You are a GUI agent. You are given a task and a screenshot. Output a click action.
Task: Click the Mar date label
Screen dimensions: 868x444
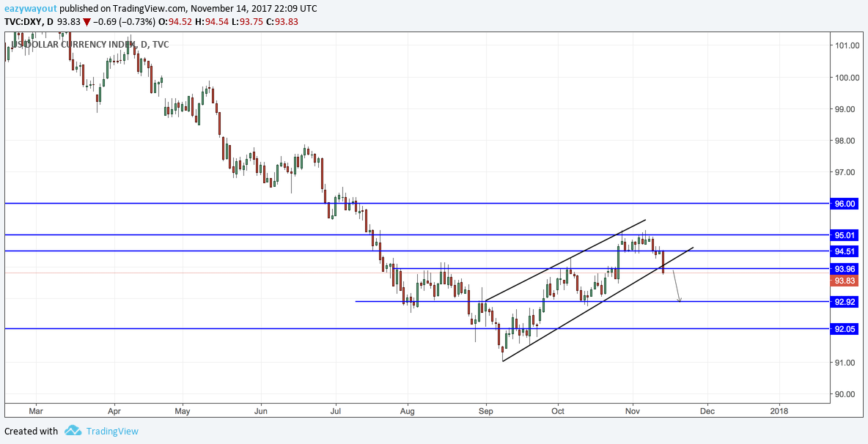pos(35,411)
